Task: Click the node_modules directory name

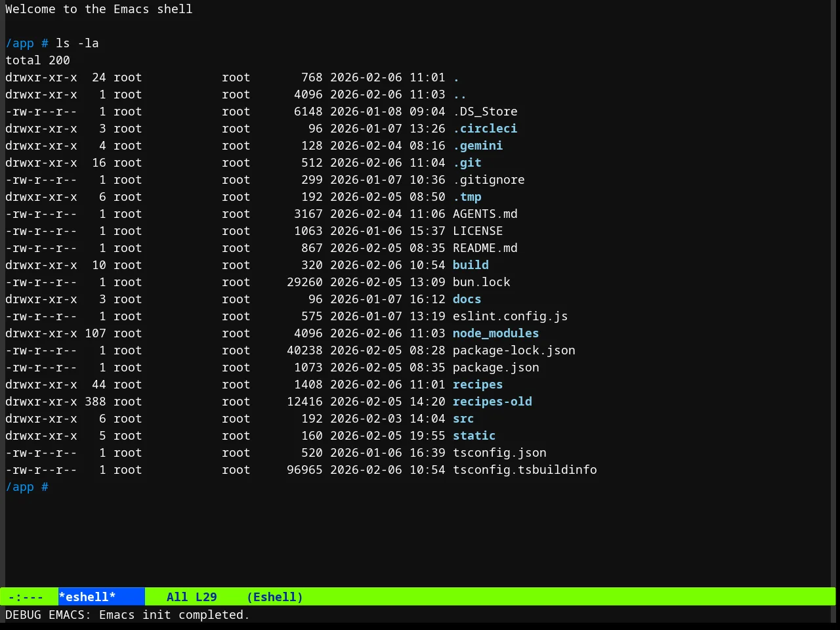Action: [496, 333]
